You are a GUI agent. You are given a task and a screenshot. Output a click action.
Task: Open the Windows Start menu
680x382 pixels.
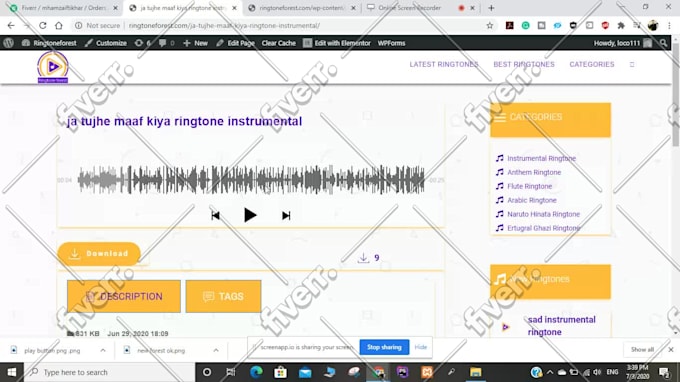(12, 372)
